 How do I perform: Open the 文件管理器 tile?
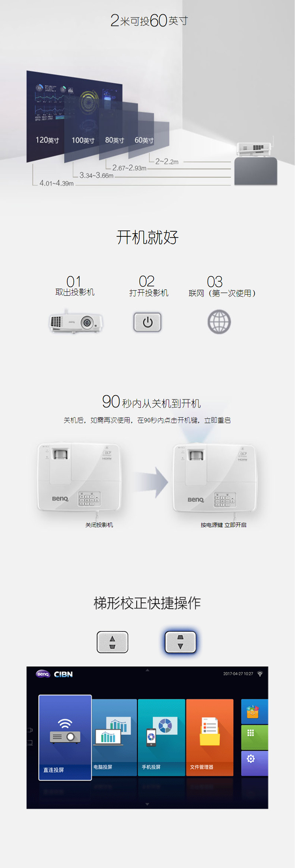point(210,737)
